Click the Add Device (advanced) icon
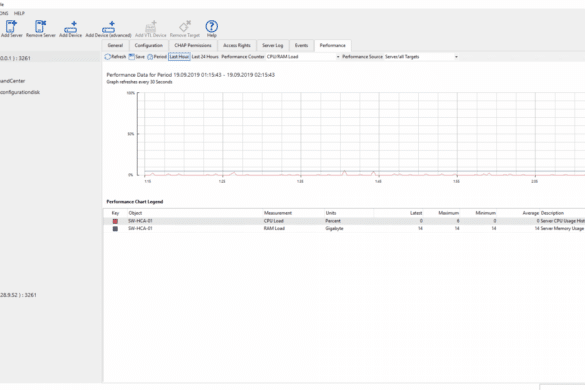 coord(108,29)
